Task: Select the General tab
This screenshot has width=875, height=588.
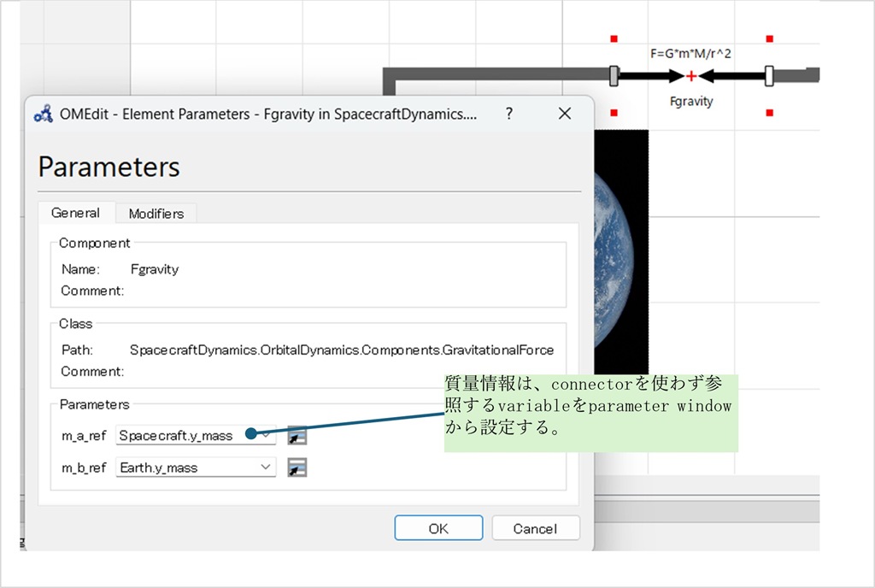Action: (x=75, y=214)
